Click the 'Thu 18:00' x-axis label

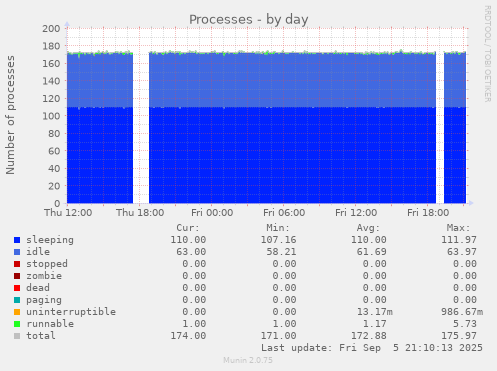click(x=140, y=213)
